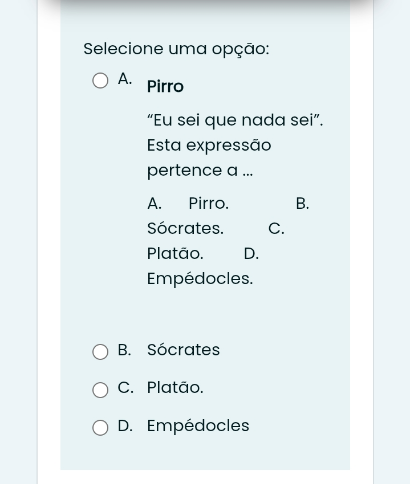
Task: Click the bold Pirro answer label
Action: [x=165, y=87]
